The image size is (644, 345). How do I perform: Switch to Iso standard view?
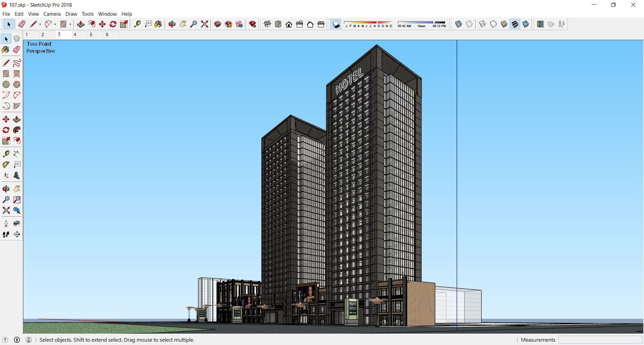pyautogui.click(x=267, y=24)
